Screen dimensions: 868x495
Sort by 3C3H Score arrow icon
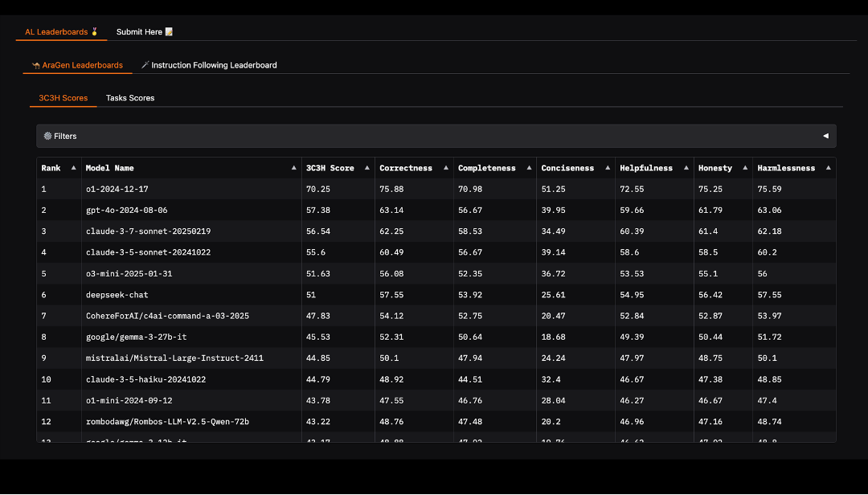pyautogui.click(x=367, y=168)
